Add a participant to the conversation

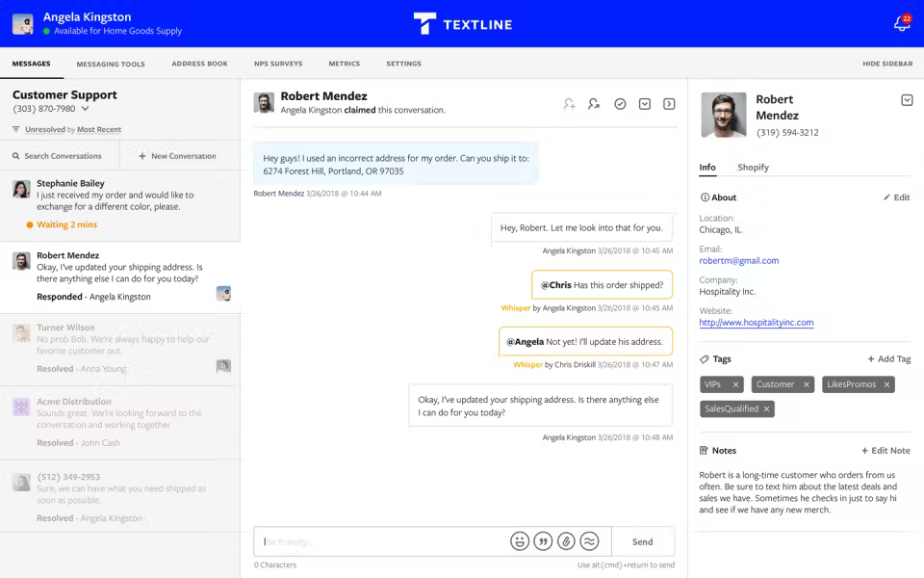point(569,103)
